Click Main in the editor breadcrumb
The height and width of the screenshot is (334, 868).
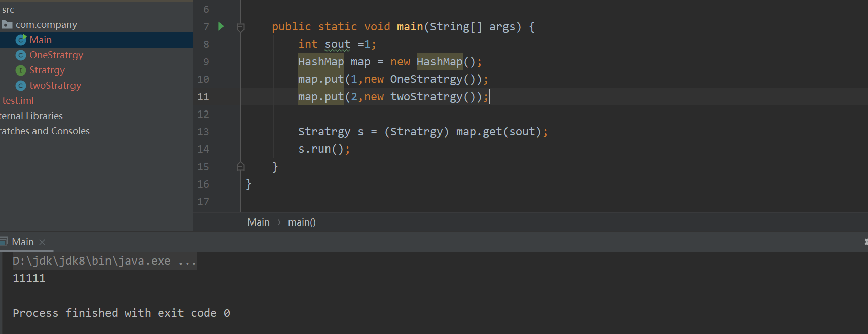259,222
